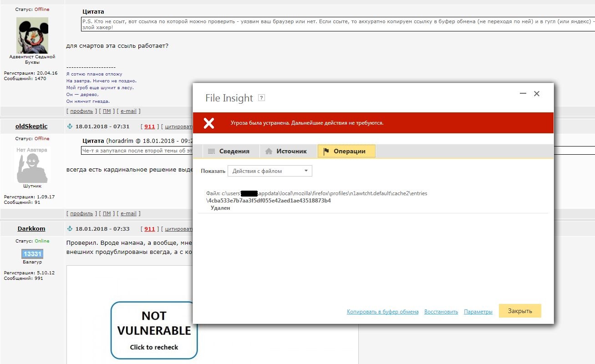Image resolution: width=595 pixels, height=364 pixels.
Task: Click the quote link in oldSkeptic's post header
Action: [x=179, y=126]
